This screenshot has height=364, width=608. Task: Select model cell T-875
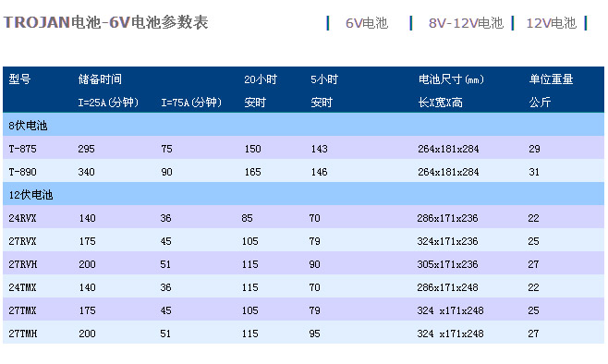(22, 149)
